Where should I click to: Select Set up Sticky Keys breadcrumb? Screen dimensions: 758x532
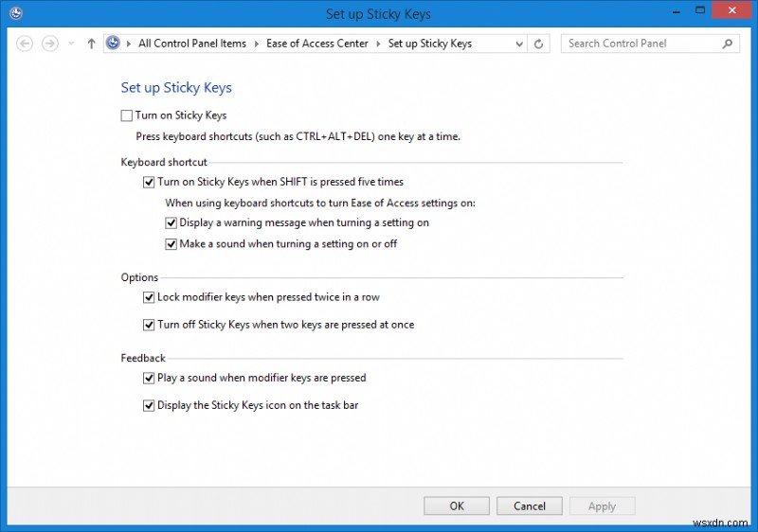(430, 44)
